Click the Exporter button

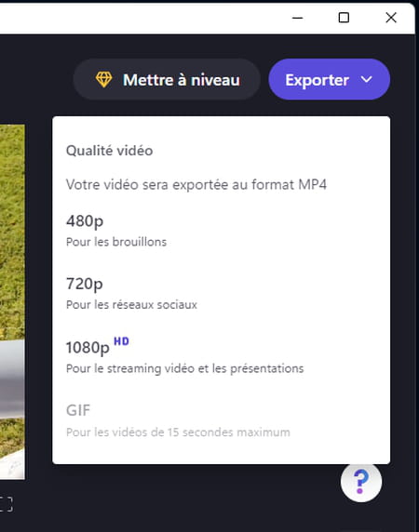pyautogui.click(x=330, y=79)
